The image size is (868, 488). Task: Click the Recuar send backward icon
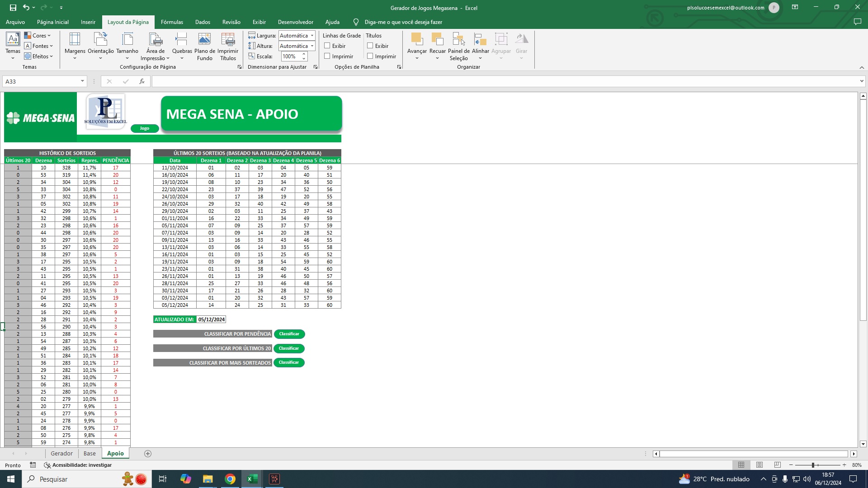(x=437, y=39)
